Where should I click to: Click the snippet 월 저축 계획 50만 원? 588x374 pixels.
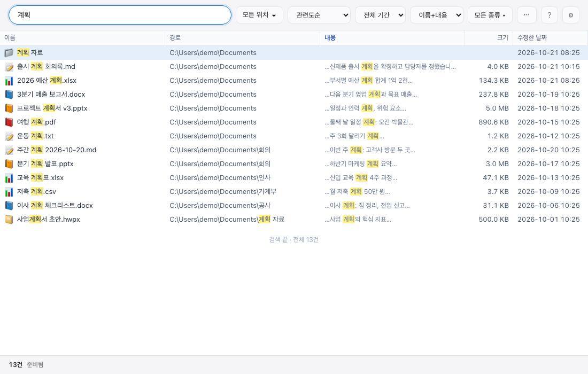coord(357,191)
